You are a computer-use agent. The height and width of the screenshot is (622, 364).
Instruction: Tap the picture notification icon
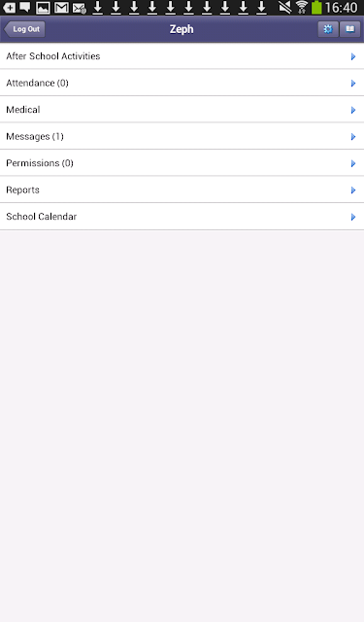click(43, 7)
